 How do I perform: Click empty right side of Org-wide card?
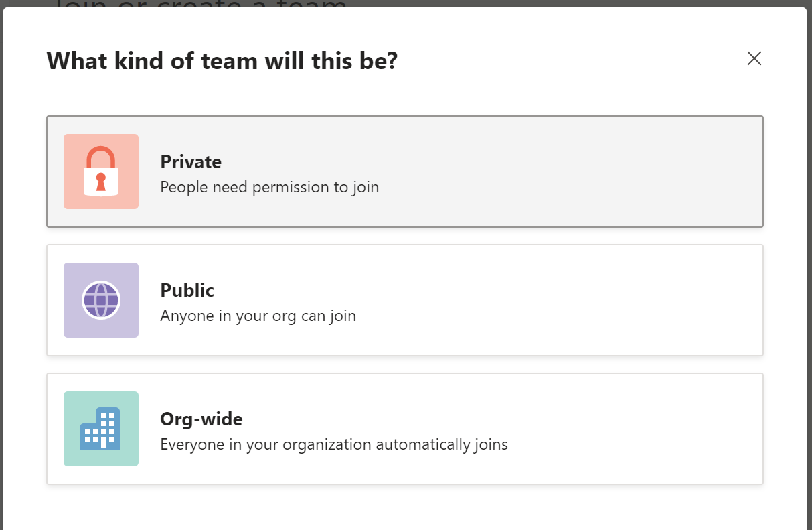pyautogui.click(x=636, y=429)
